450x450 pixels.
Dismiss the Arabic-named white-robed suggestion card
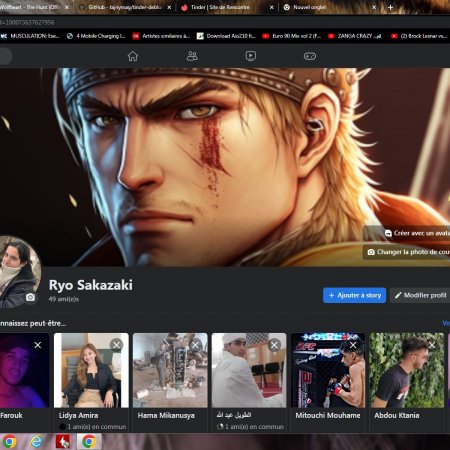pos(274,345)
